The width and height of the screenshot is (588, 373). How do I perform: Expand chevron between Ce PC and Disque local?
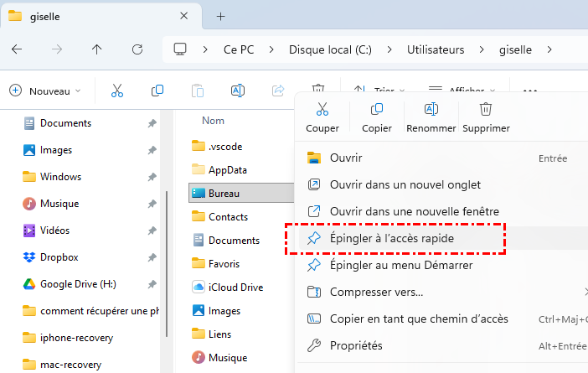pos(275,49)
